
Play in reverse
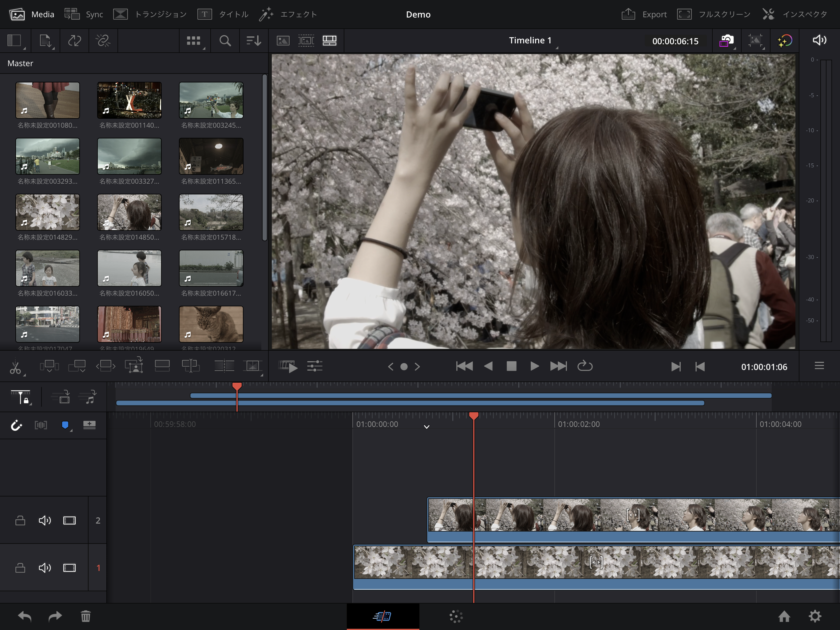[488, 366]
